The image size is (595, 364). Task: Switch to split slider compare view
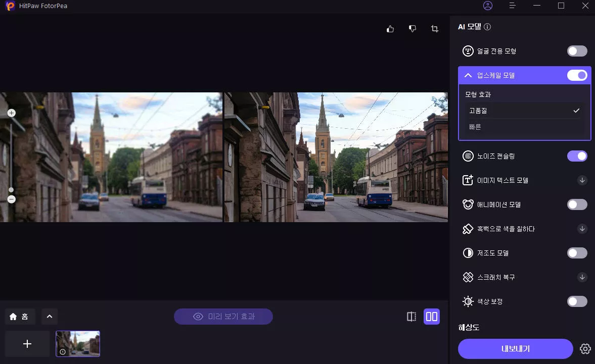[411, 317]
